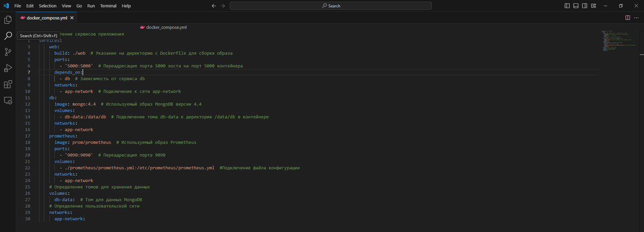The width and height of the screenshot is (644, 232).
Task: Toggle the bottom panel layout icon
Action: coord(576,5)
